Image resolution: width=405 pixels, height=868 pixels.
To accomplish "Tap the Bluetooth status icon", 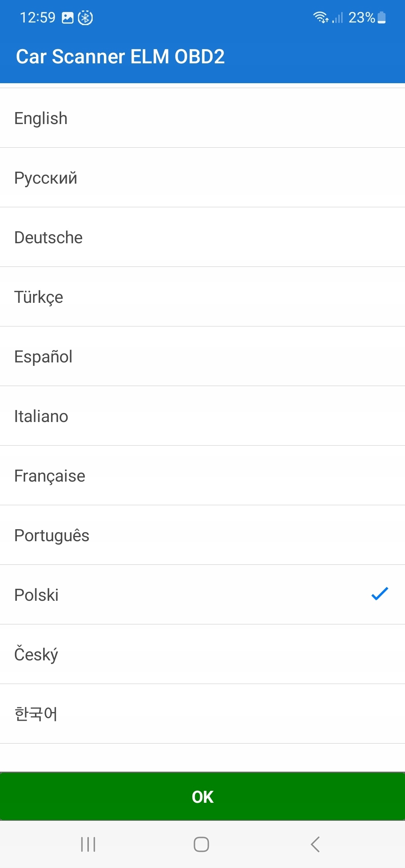I will click(85, 18).
